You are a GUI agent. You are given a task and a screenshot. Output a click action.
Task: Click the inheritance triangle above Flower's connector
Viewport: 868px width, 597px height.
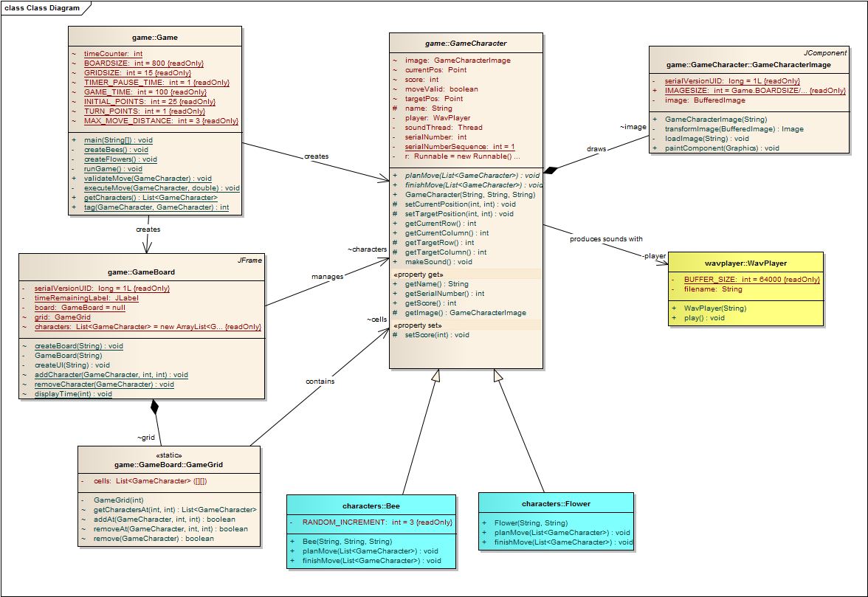[x=499, y=375]
